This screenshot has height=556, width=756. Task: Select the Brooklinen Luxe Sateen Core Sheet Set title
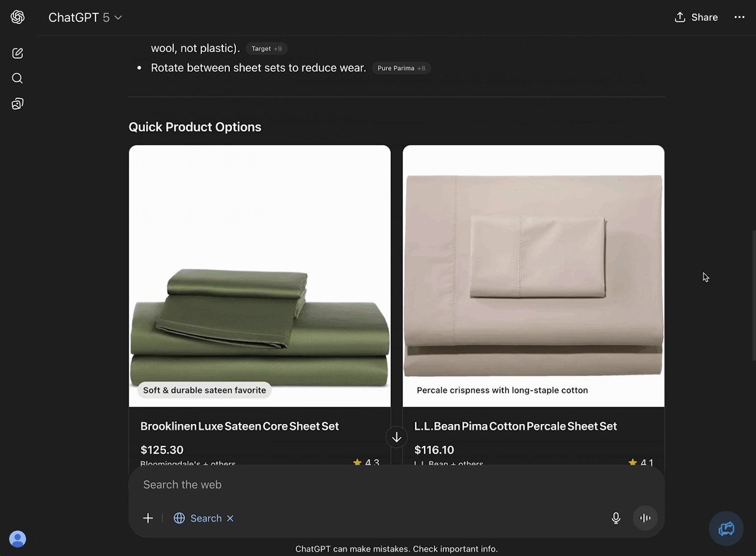point(239,426)
